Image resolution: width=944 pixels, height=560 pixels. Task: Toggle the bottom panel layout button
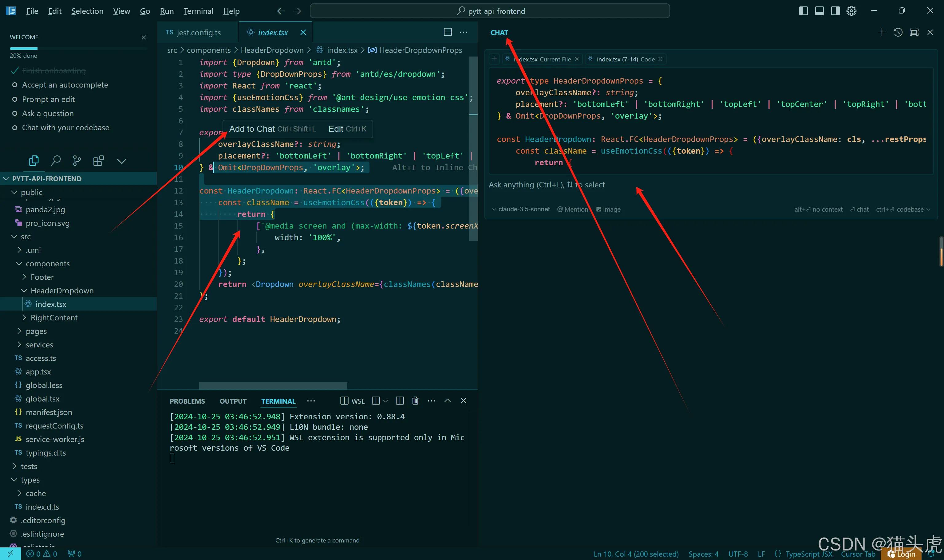click(x=819, y=11)
